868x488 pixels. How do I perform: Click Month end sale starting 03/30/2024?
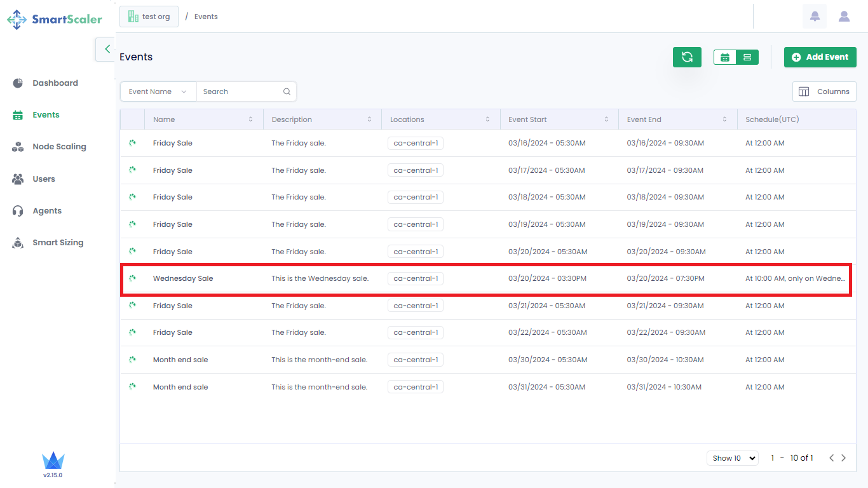tap(180, 360)
